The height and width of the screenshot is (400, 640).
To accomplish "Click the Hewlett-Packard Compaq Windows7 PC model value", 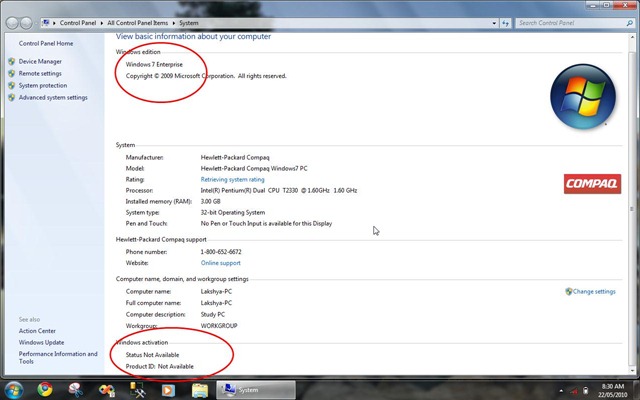I will [254, 168].
